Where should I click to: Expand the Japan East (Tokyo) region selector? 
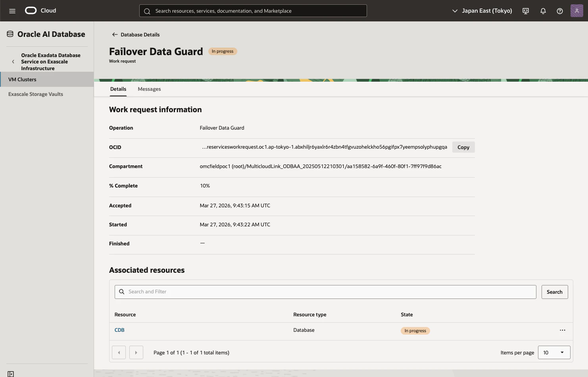pos(482,11)
